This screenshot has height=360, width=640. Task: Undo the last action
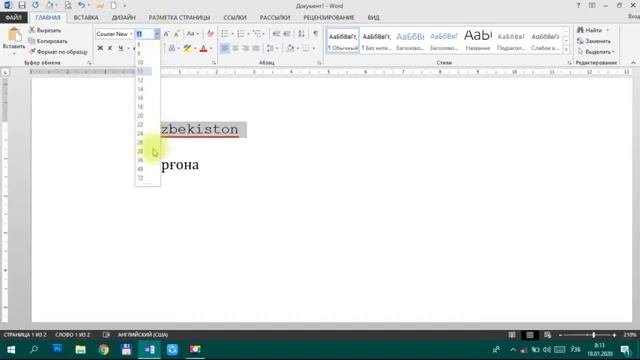tap(82, 5)
